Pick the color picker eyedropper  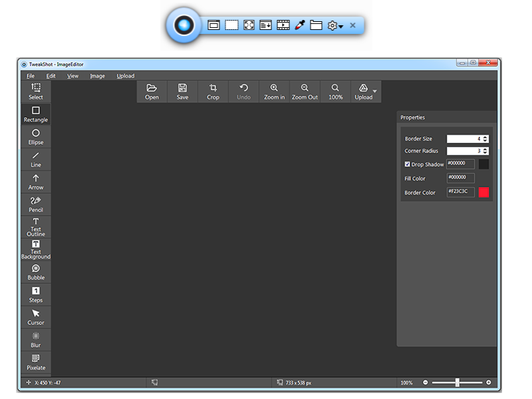[x=300, y=25]
